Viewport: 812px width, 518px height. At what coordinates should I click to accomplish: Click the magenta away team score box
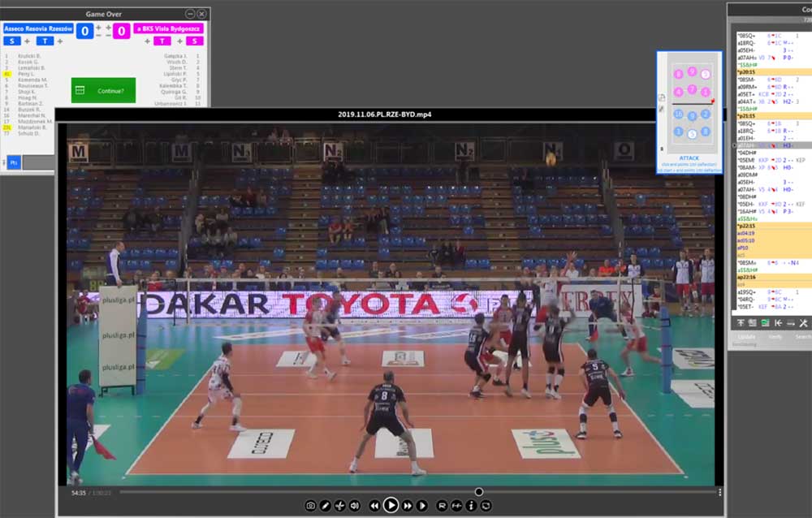coord(121,31)
